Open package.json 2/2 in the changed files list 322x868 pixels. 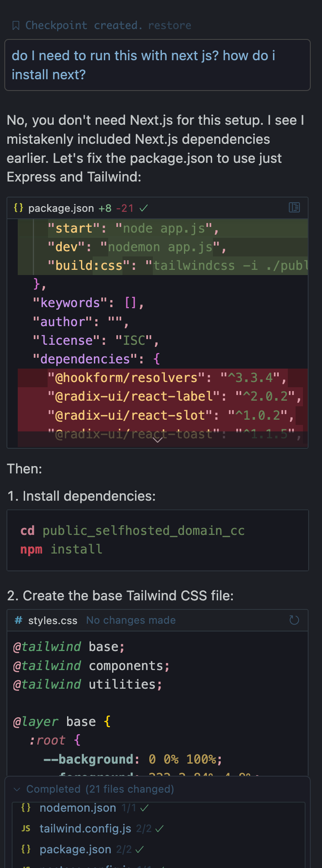coord(75,849)
